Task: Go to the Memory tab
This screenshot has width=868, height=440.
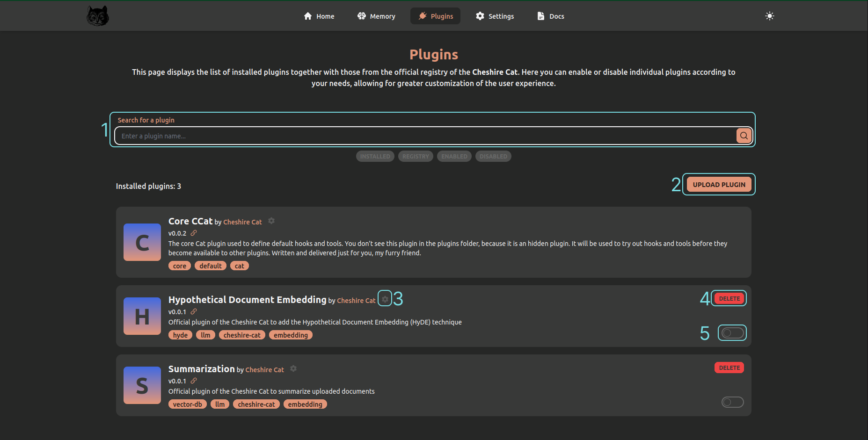Action: coord(376,16)
